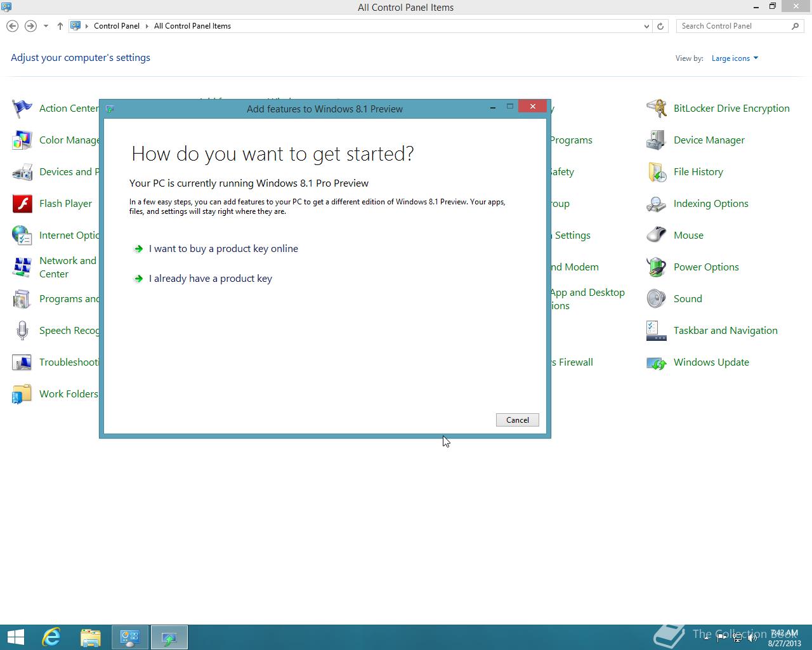Open Taskbar and Navigation link text
The image size is (812, 650).
pos(726,331)
